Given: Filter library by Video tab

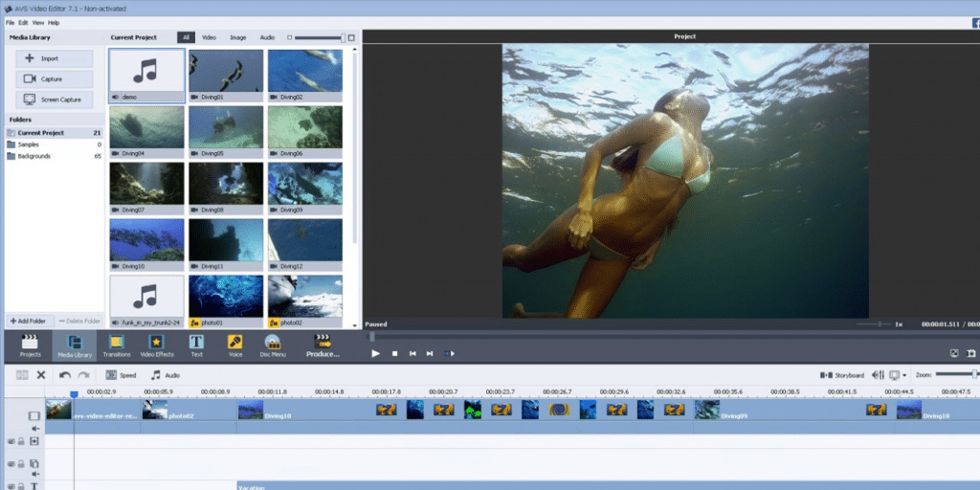Looking at the screenshot, I should coord(209,37).
